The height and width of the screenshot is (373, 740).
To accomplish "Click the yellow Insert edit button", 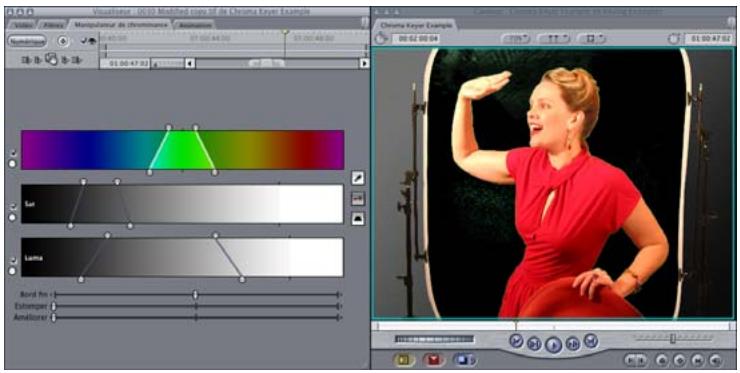I will 404,360.
